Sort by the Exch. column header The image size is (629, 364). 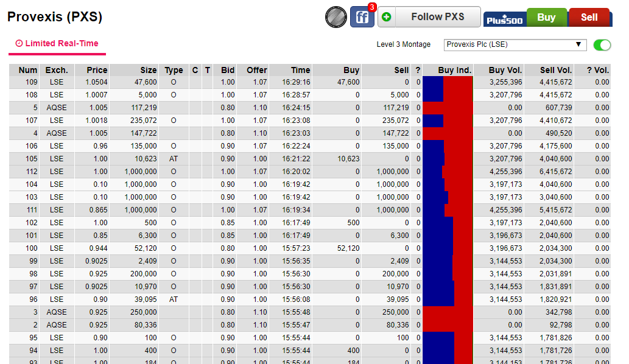point(57,70)
